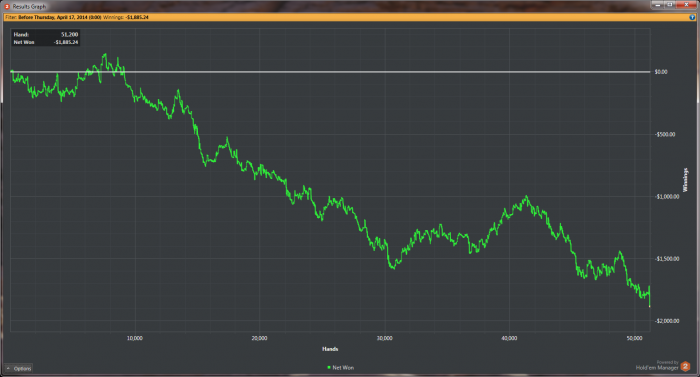Screen dimensions: 700x377
Task: Click the Hold'em Manager 2 logo
Action: click(x=685, y=367)
